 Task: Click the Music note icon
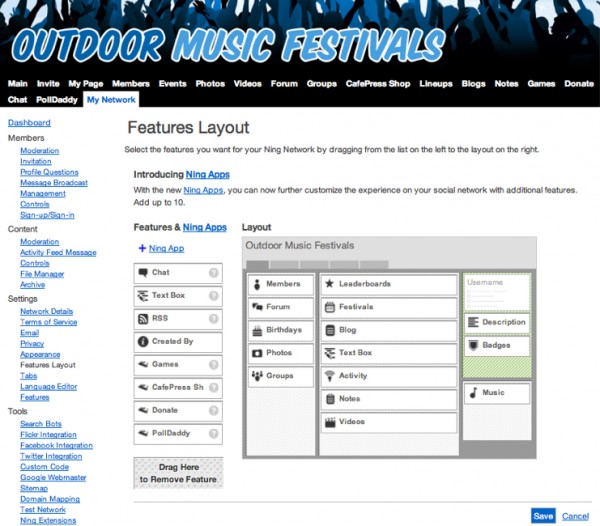pos(473,392)
